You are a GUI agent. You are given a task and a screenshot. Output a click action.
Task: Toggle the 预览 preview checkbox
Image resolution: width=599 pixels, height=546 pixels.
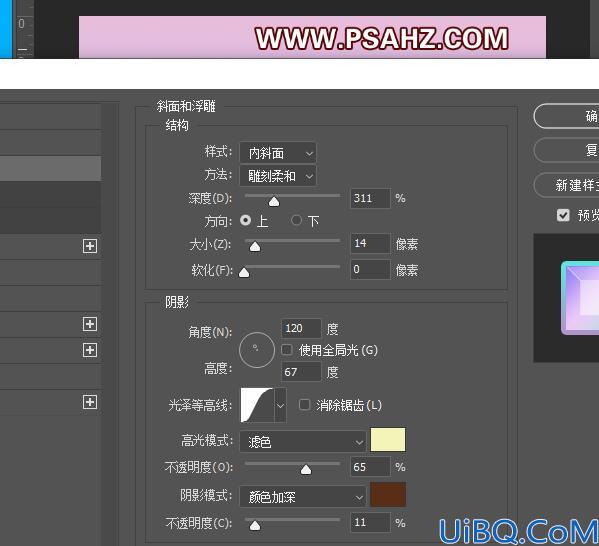tap(563, 215)
